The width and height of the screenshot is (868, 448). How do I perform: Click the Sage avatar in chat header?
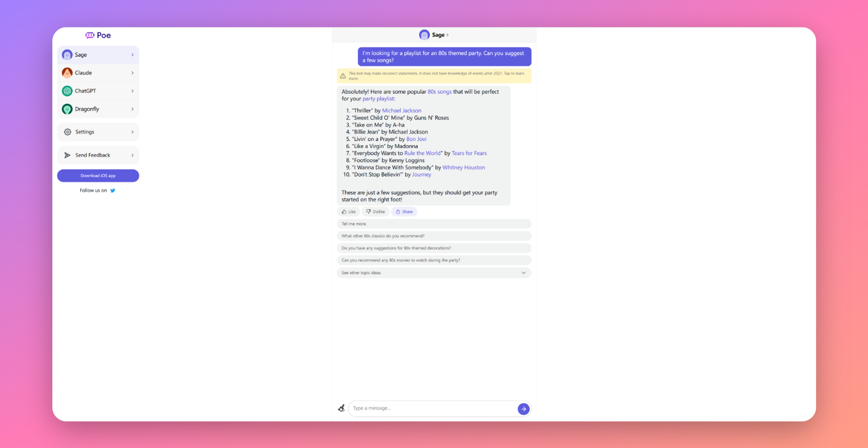coord(424,35)
